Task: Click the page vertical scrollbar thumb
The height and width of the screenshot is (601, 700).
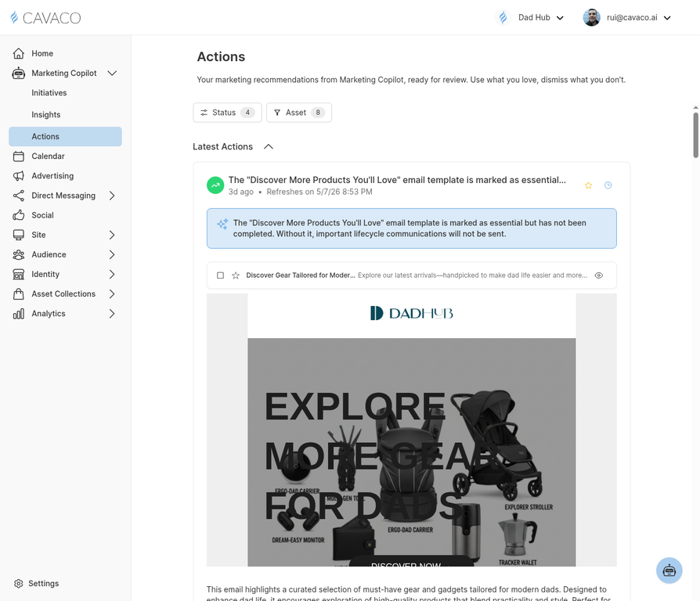Action: (695, 135)
